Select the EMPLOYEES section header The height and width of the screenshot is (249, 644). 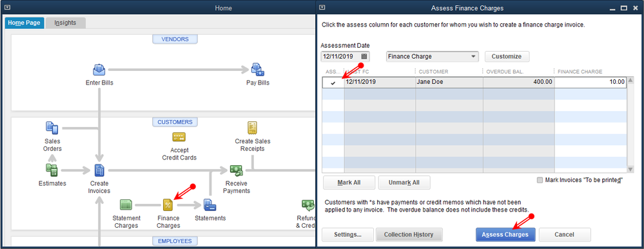pos(175,241)
